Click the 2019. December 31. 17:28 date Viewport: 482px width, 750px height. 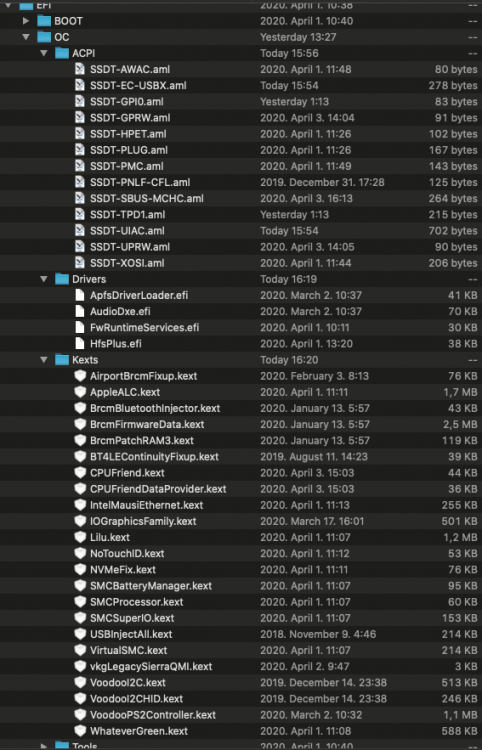[322, 182]
